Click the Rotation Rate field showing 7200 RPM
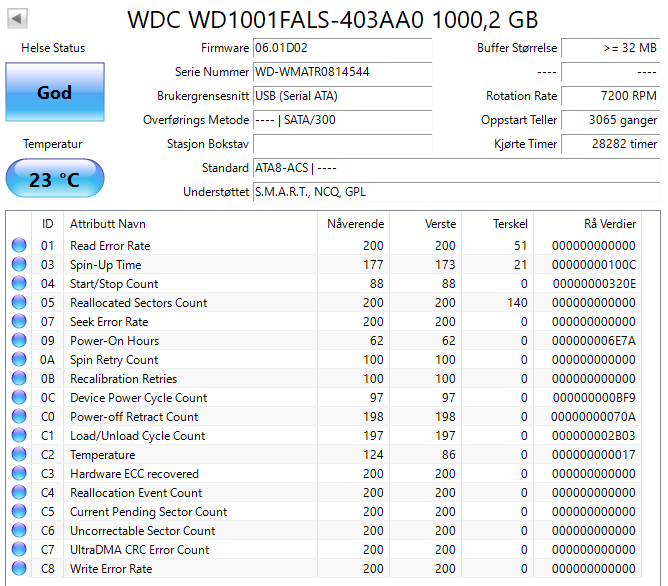Screen dimensions: 668x586 609,96
